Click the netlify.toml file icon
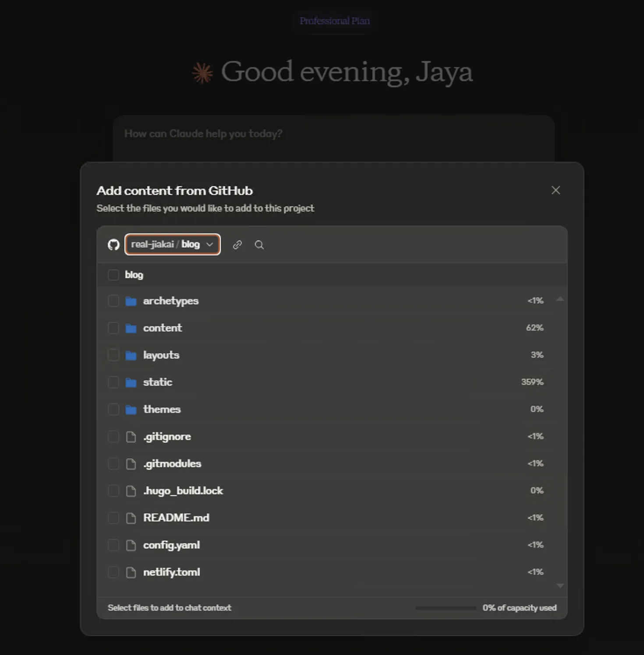644x655 pixels. pyautogui.click(x=131, y=573)
